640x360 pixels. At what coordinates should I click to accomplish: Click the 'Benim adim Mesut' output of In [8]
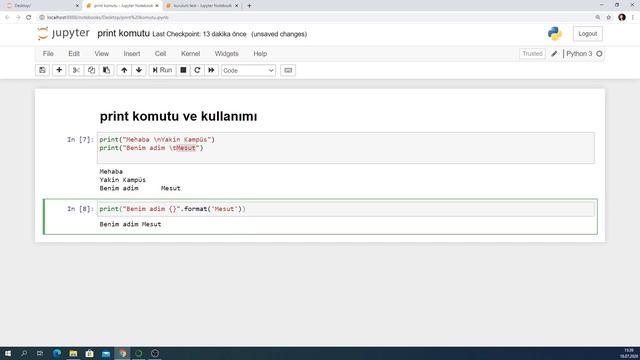pos(130,224)
